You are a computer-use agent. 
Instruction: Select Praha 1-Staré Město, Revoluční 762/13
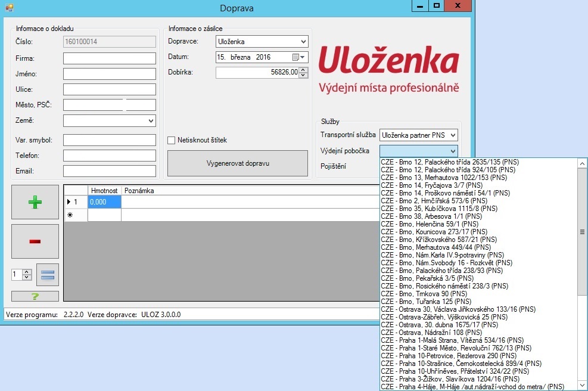click(478, 348)
